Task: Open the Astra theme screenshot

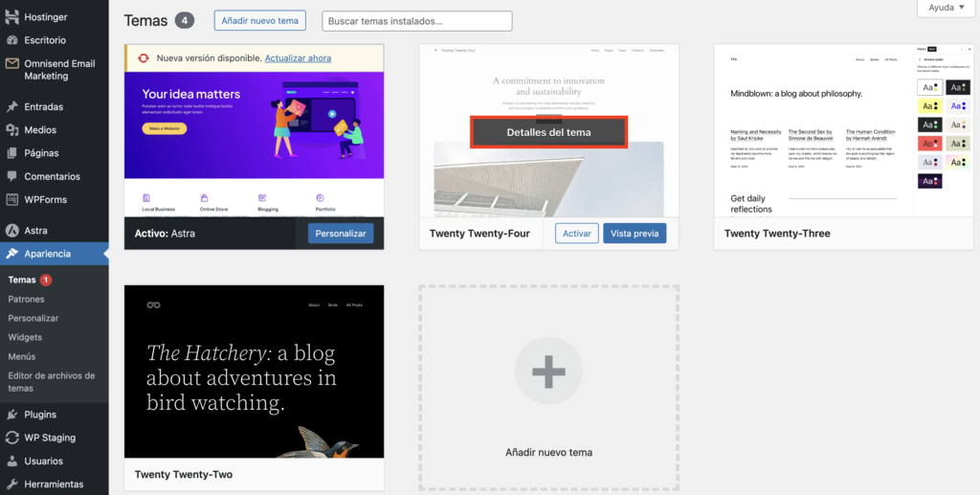Action: coord(255,145)
